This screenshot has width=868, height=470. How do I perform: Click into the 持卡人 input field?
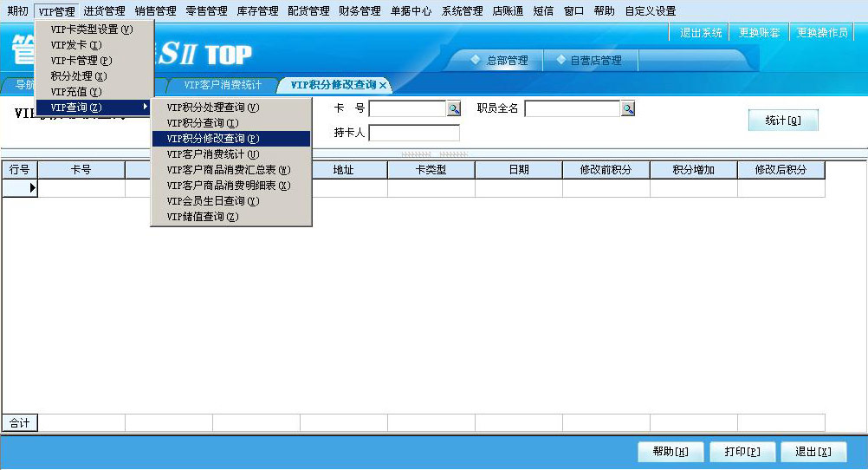pos(414,133)
